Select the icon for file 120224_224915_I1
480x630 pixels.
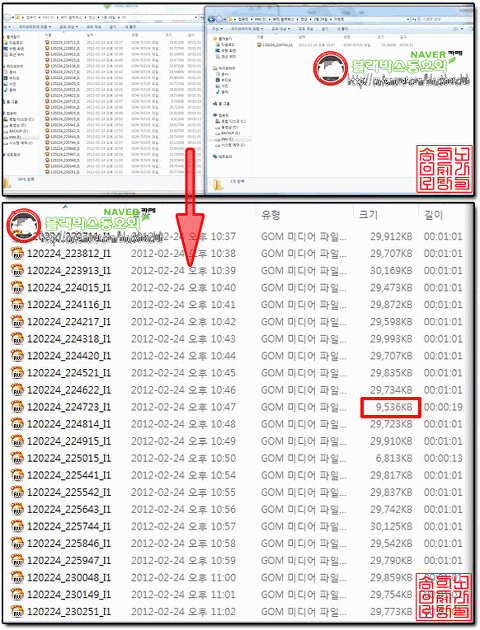17,441
